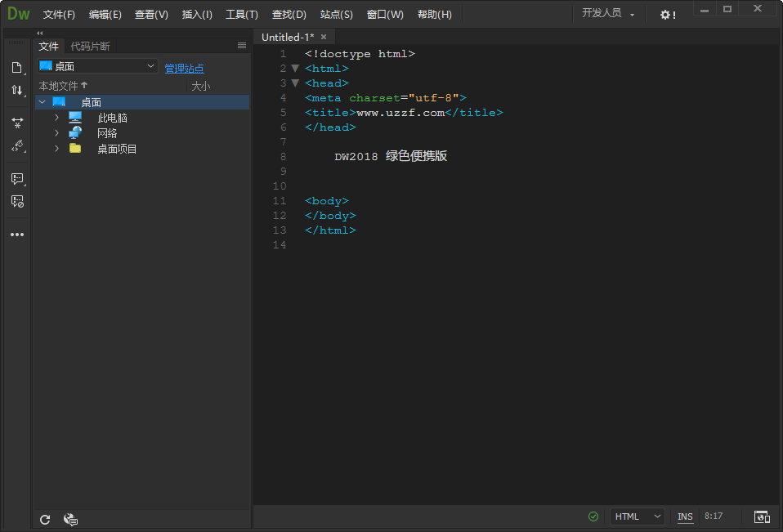Close the Untitled-1 document tab
This screenshot has width=783, height=532.
point(324,37)
